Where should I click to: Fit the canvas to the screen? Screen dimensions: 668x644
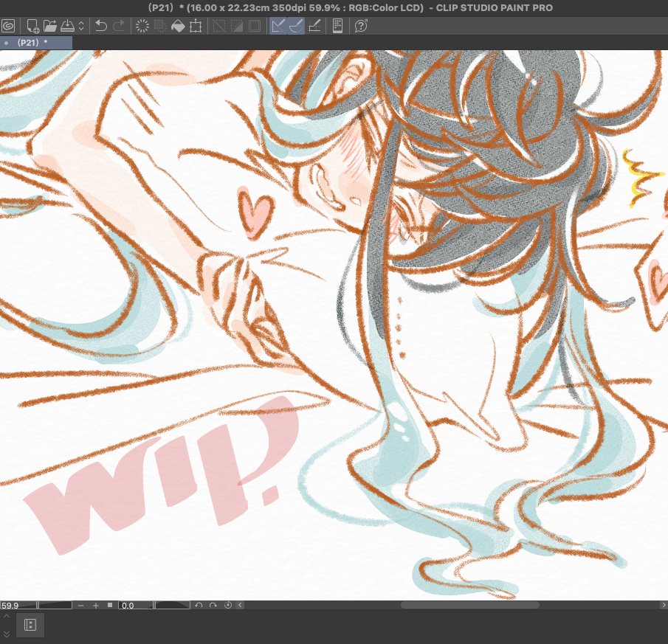110,605
